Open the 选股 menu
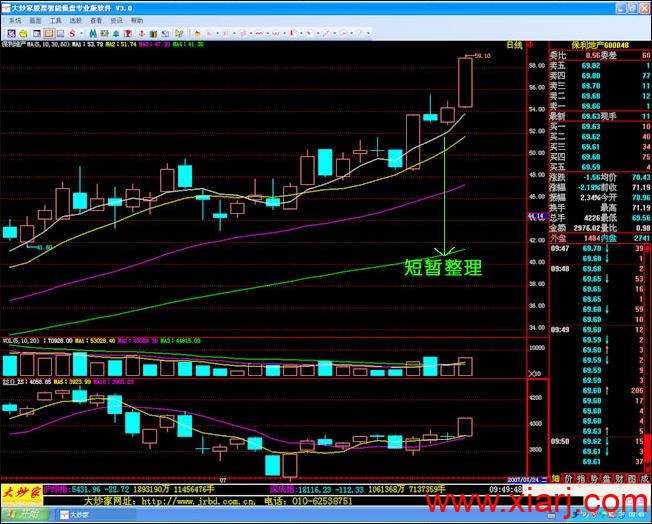652x524 pixels. (76, 20)
